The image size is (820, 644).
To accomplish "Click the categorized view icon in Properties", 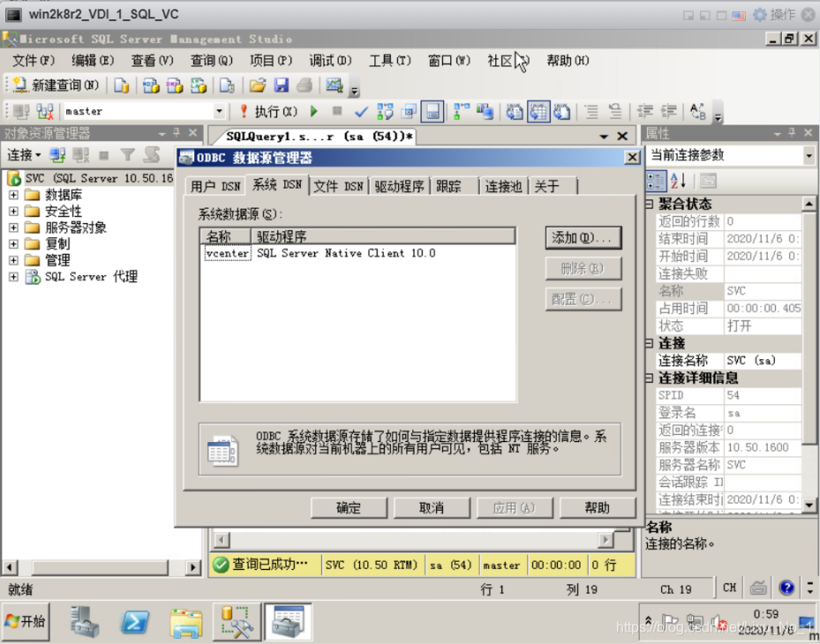I will click(656, 182).
